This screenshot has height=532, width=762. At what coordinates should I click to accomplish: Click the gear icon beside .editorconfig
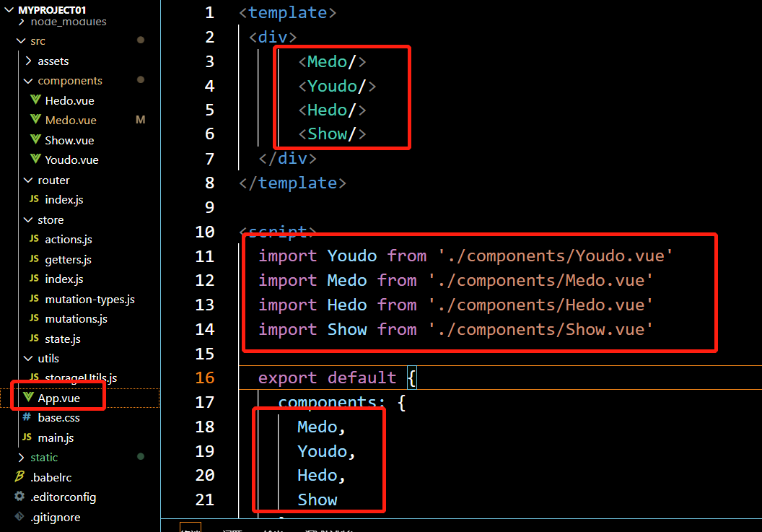(x=19, y=497)
